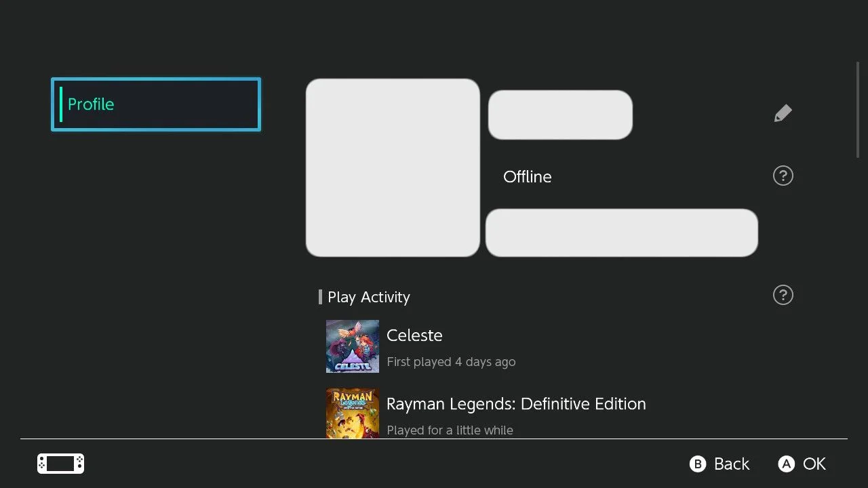The height and width of the screenshot is (488, 868).
Task: Open help icon beside Play Activity
Action: pos(783,295)
